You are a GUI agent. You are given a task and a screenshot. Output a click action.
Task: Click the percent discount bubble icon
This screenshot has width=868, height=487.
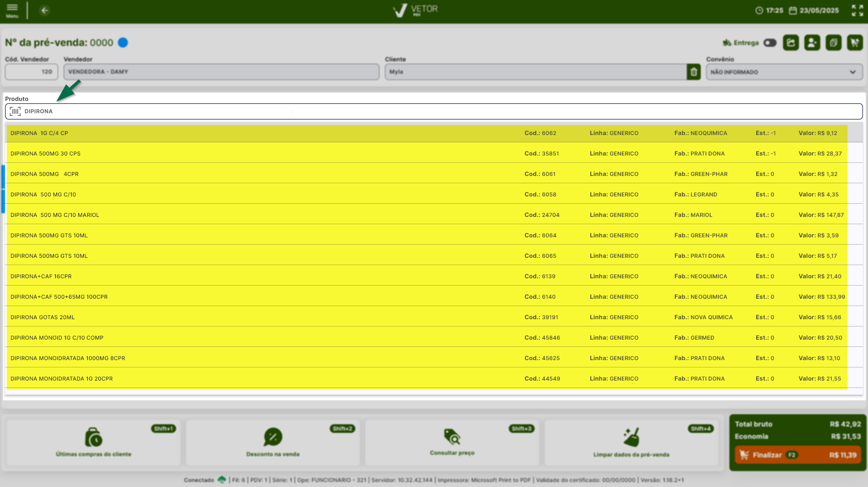(x=273, y=437)
